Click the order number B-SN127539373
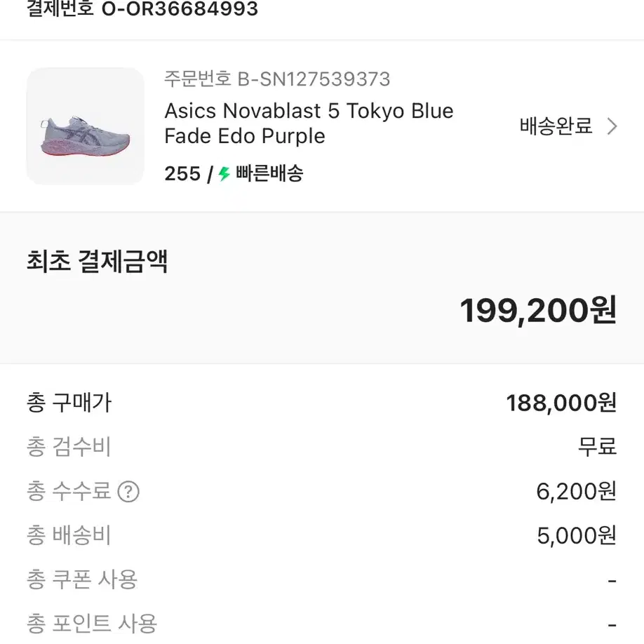Screen dimensions: 644x644 click(x=276, y=79)
